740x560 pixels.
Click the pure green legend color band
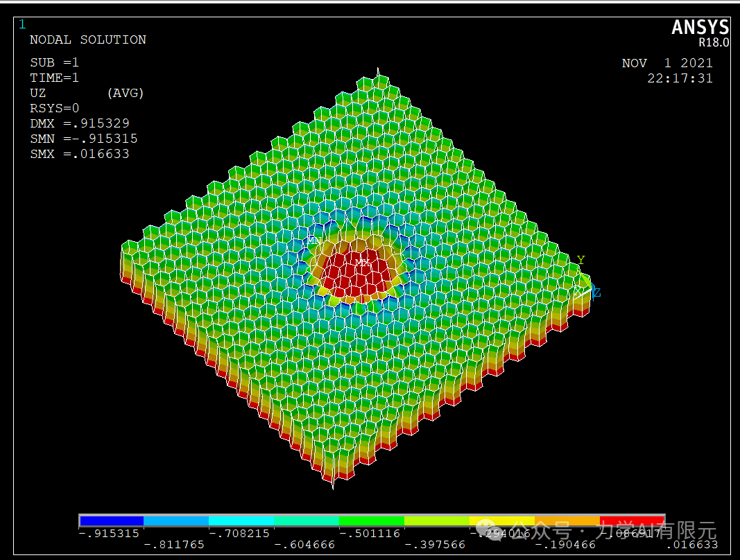[372, 521]
